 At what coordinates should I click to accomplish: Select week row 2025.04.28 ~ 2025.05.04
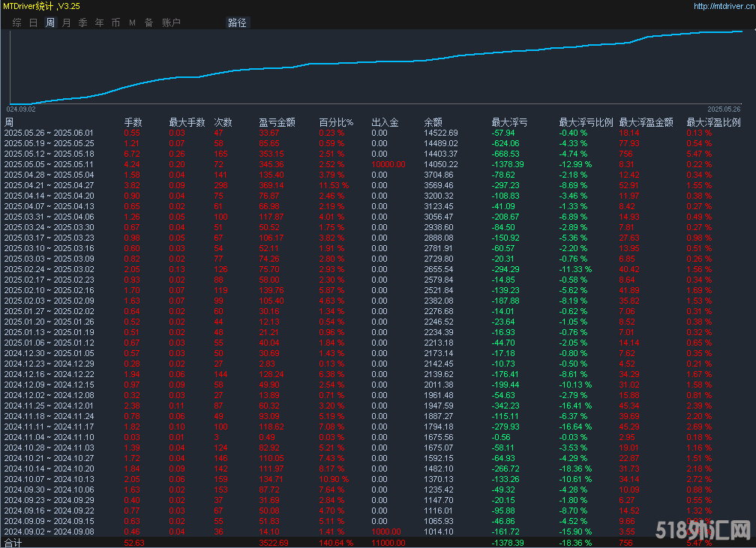point(378,175)
